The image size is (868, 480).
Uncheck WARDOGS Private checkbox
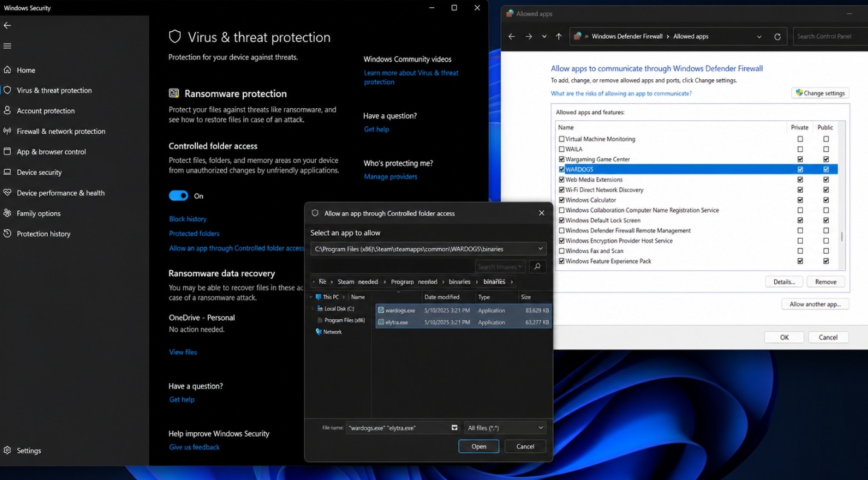tap(800, 169)
